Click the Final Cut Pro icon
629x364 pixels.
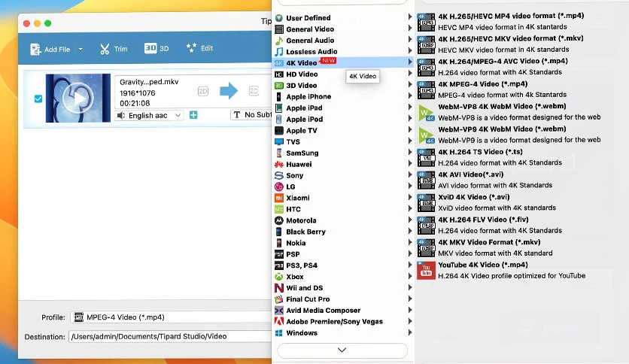(279, 299)
